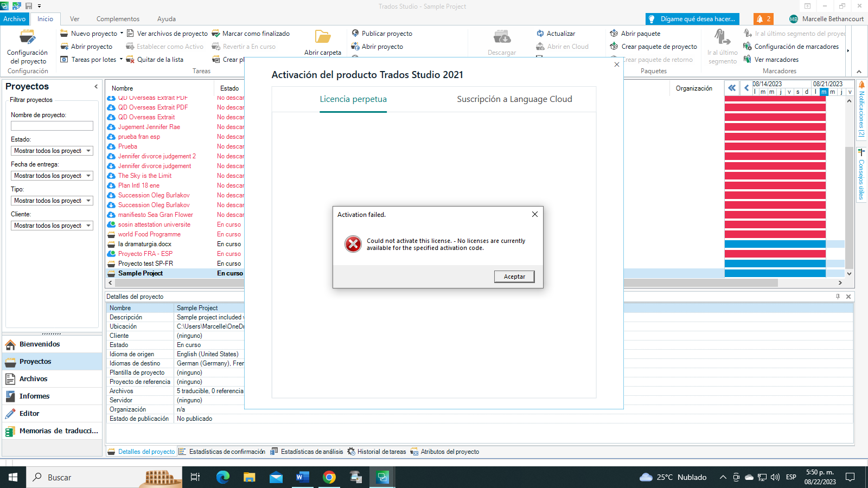Open the Ayuda ribbon tab
868x488 pixels.
pos(167,19)
